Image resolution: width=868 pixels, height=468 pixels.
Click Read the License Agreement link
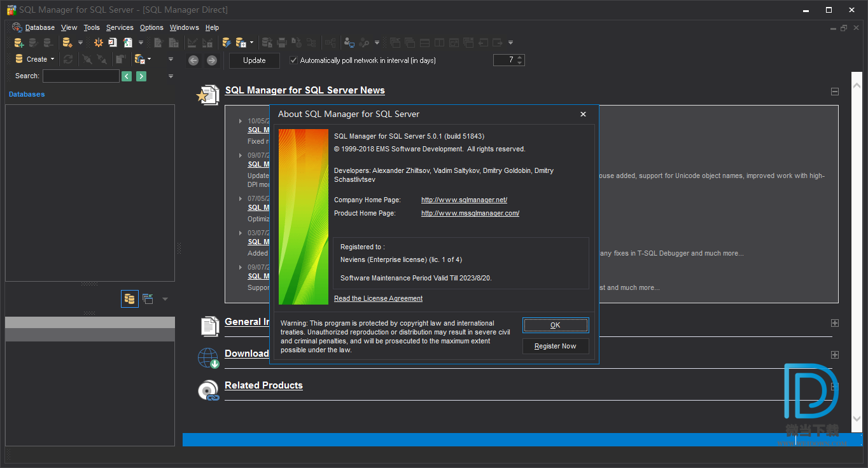click(378, 298)
